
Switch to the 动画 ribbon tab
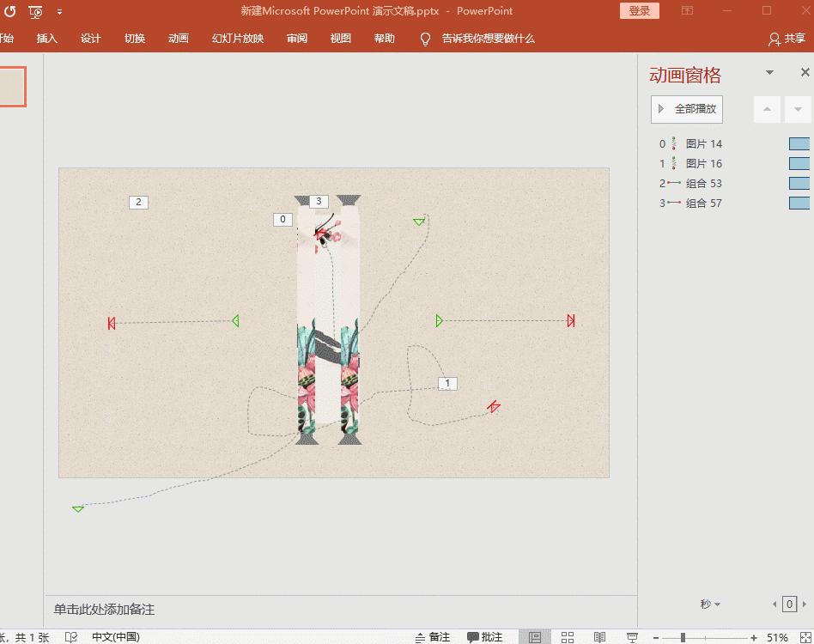tap(178, 38)
